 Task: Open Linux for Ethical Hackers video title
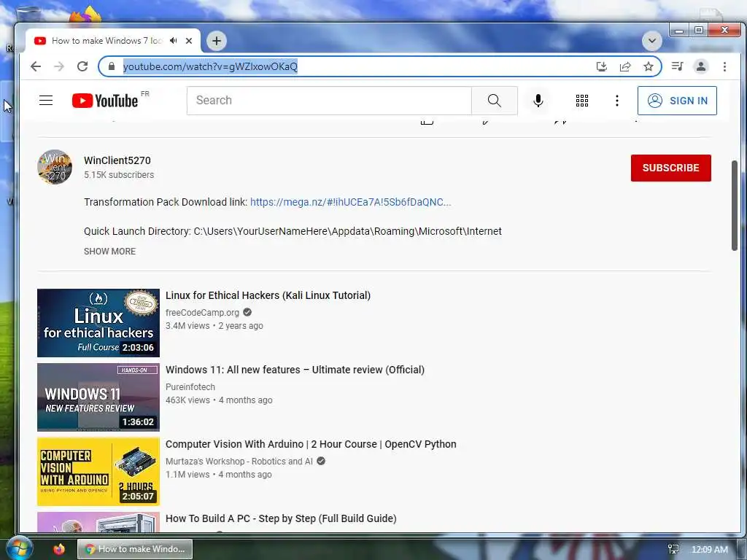coord(268,295)
